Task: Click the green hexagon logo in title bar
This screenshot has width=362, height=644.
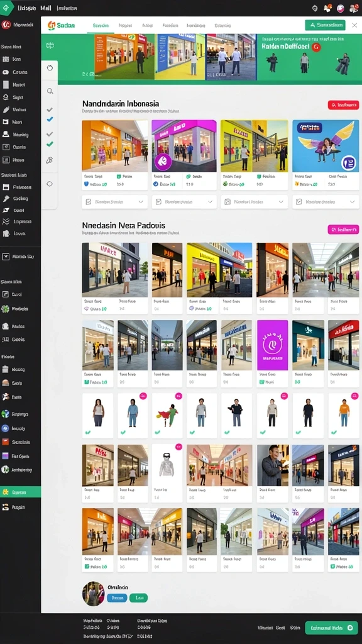Action: (8, 8)
